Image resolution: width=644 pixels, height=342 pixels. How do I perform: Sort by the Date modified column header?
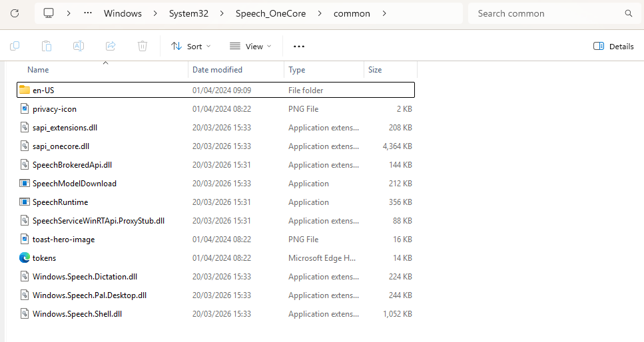coord(217,70)
